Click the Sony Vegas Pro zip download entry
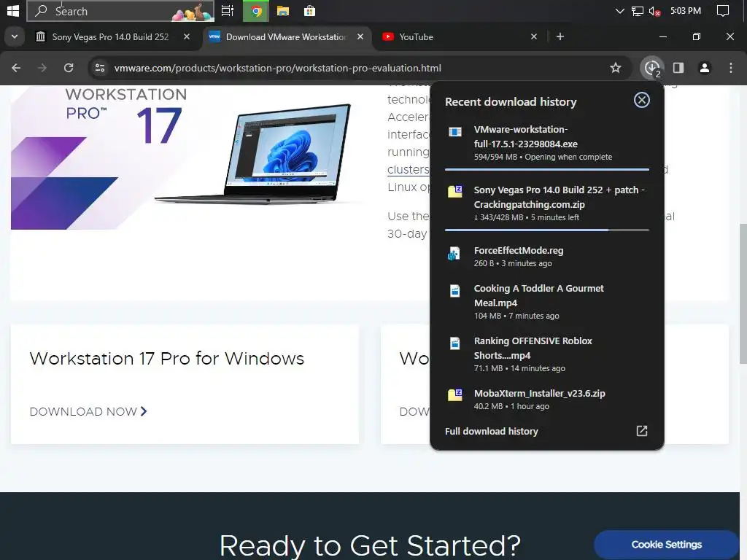Viewport: 747px width, 560px height. 547,203
